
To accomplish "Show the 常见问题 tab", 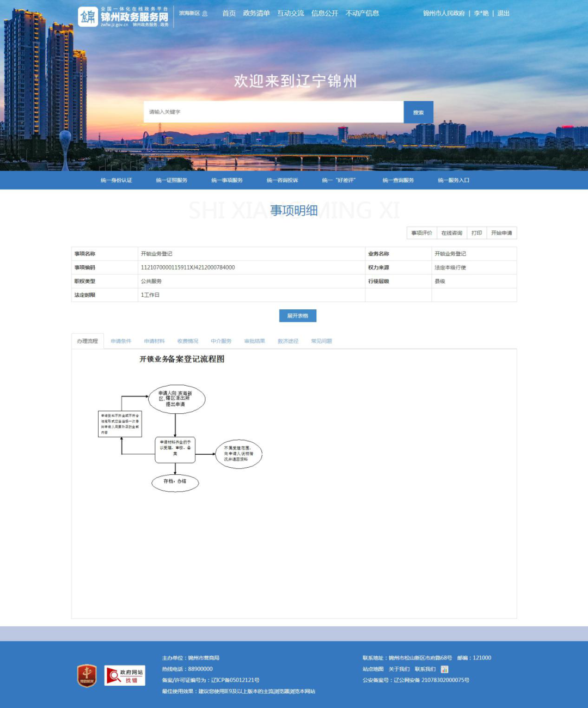I will (321, 341).
